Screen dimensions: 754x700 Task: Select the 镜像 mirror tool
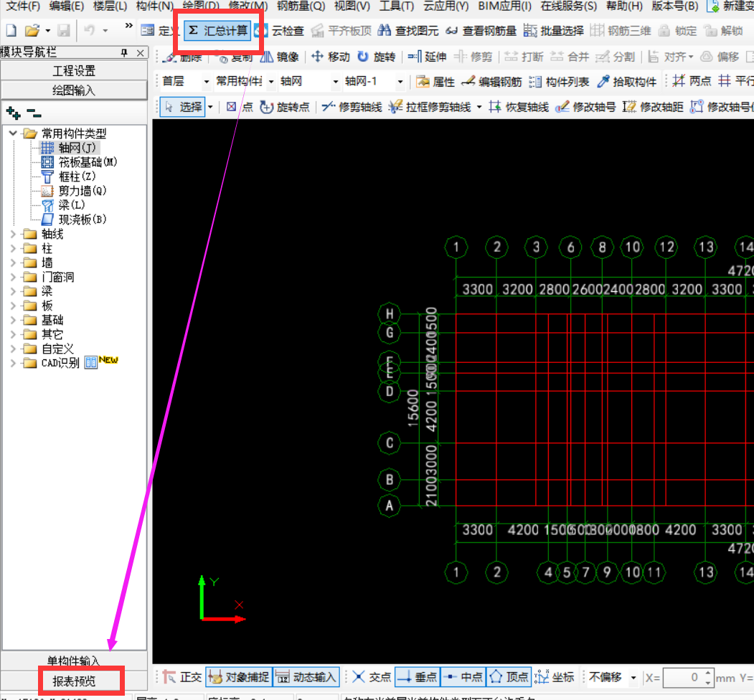tap(279, 57)
